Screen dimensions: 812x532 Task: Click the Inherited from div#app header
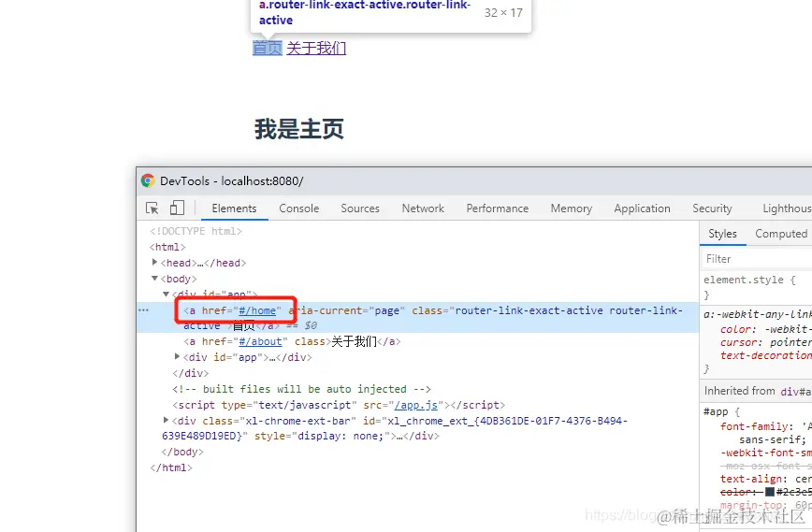coord(758,391)
